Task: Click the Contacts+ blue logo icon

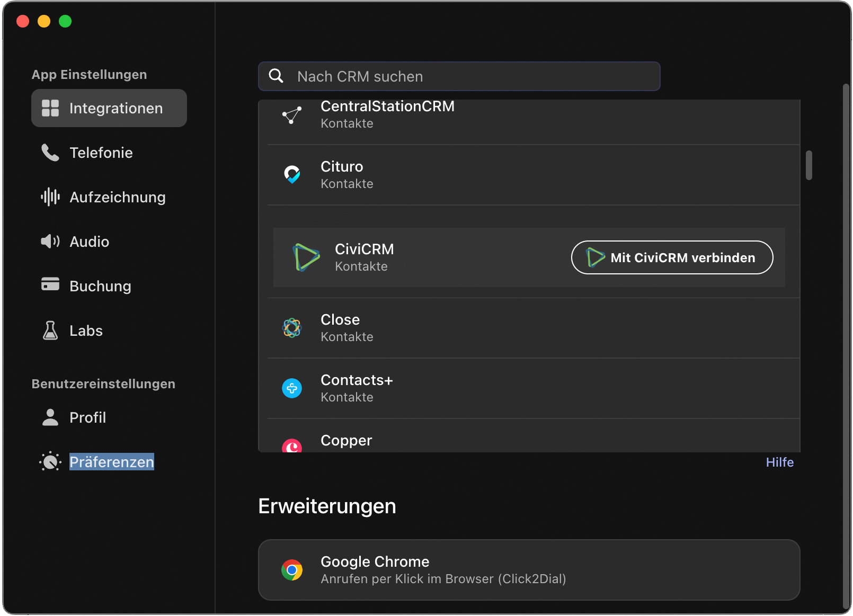Action: pos(292,388)
